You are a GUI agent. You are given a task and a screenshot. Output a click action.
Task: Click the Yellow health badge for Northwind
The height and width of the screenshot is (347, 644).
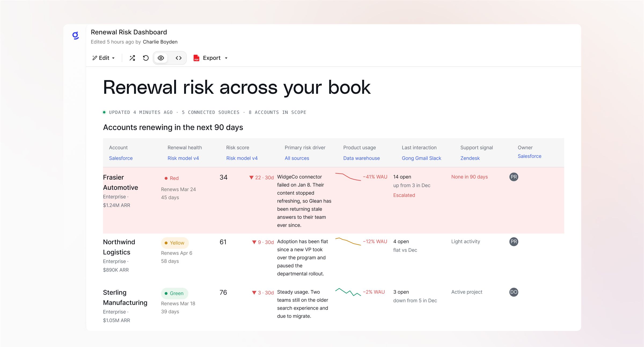tap(175, 243)
